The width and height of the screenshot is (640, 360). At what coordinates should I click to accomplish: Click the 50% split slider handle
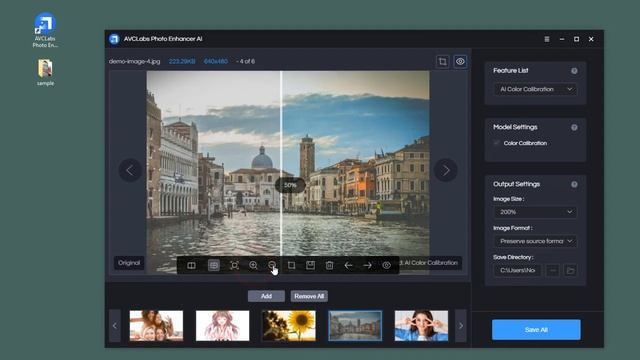pos(290,185)
